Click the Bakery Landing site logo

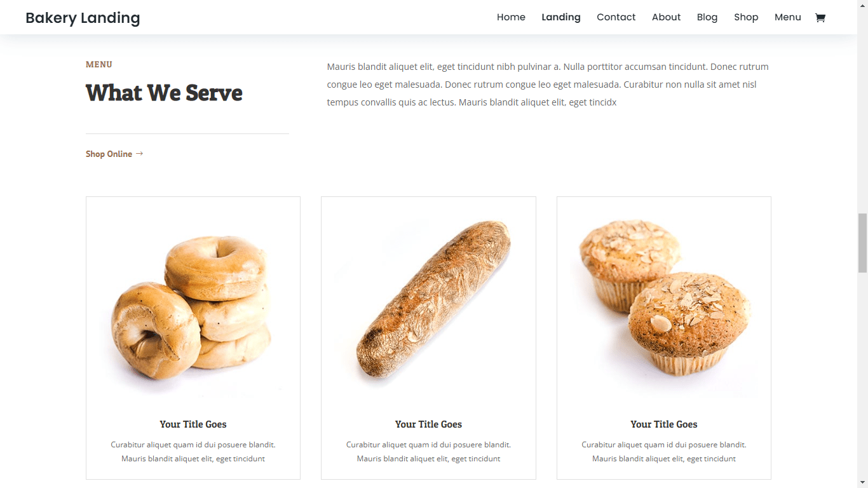point(83,18)
